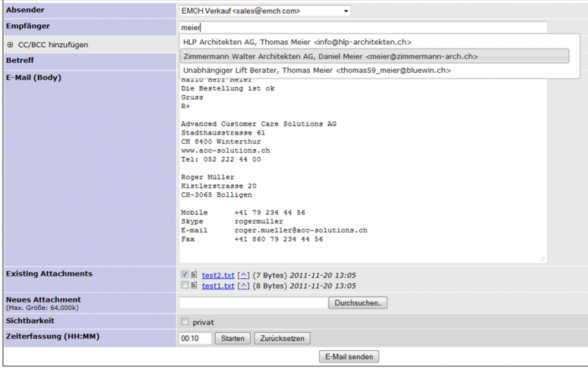Start the time tracking with Starten

pos(232,338)
